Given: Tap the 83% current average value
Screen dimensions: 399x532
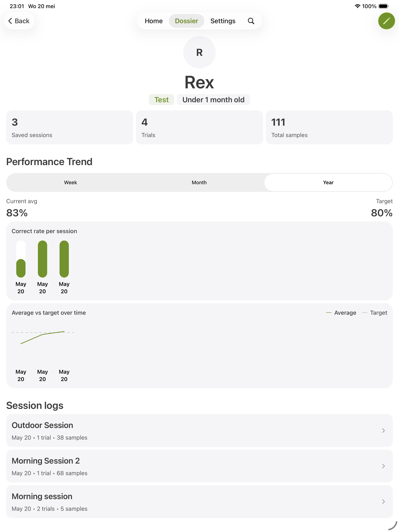Looking at the screenshot, I should click(17, 213).
